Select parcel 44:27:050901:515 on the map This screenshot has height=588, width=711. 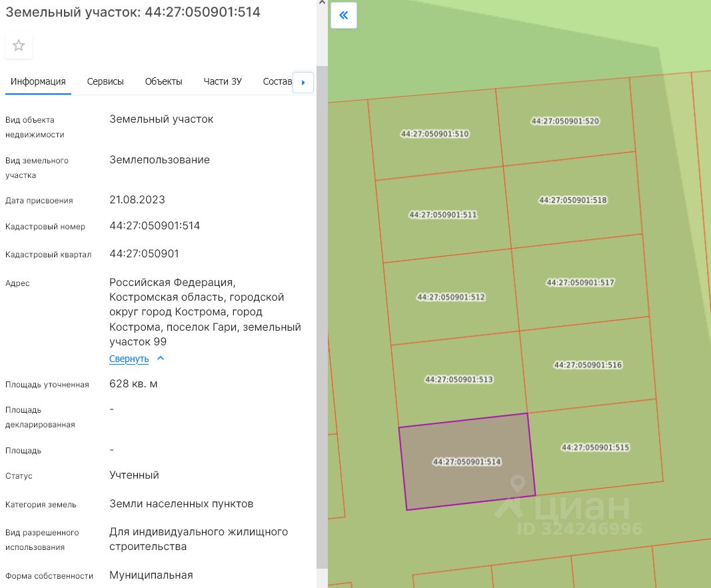click(x=595, y=447)
